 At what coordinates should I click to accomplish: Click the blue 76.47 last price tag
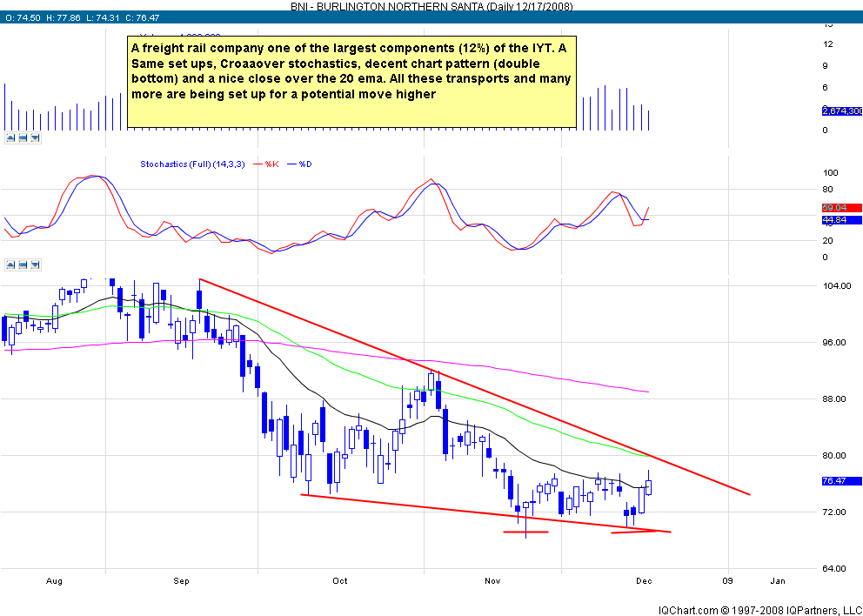click(842, 481)
